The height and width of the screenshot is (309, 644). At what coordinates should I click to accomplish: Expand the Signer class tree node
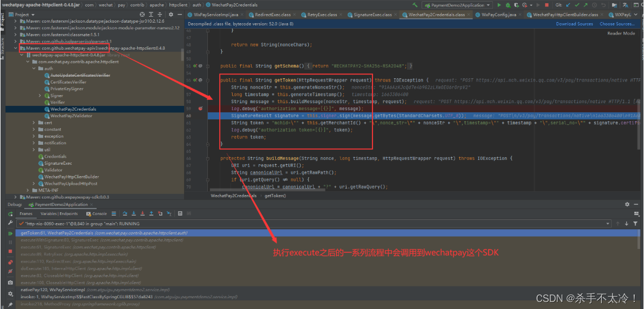click(40, 96)
